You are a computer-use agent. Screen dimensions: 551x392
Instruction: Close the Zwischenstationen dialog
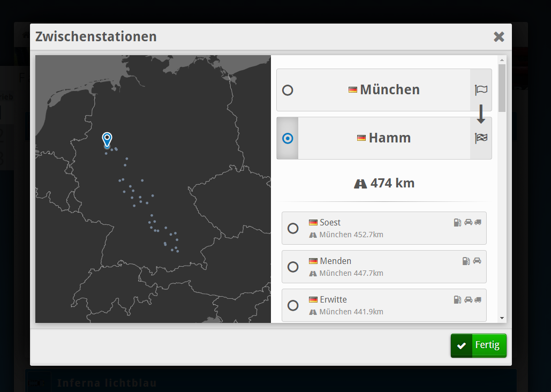click(499, 36)
